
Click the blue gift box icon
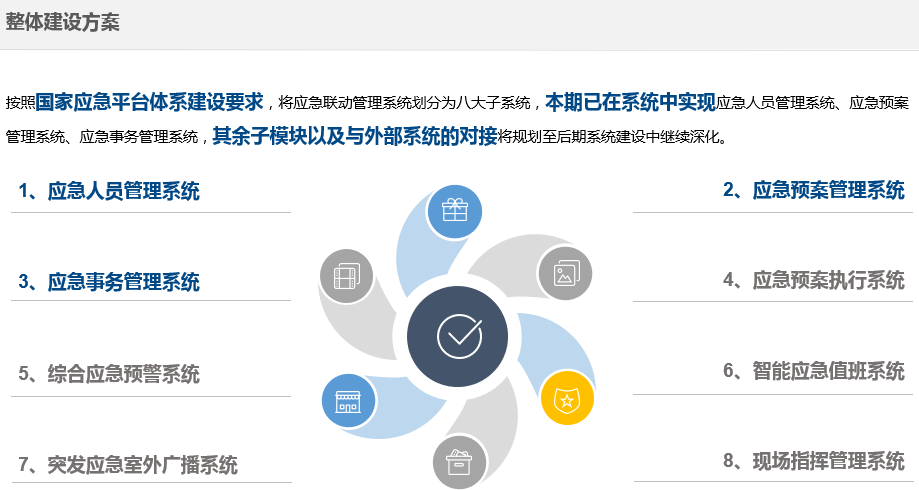pos(454,211)
